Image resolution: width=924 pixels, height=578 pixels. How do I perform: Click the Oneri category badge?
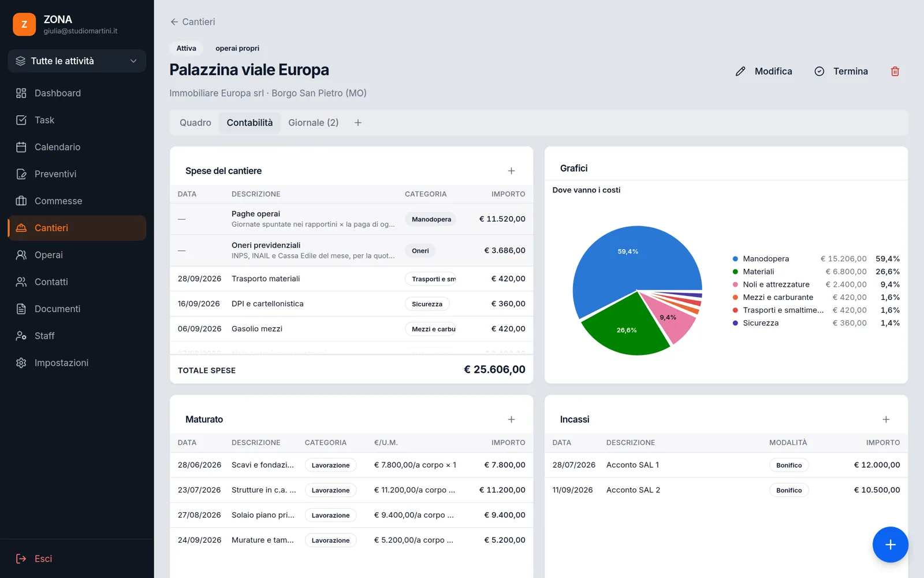[420, 251]
